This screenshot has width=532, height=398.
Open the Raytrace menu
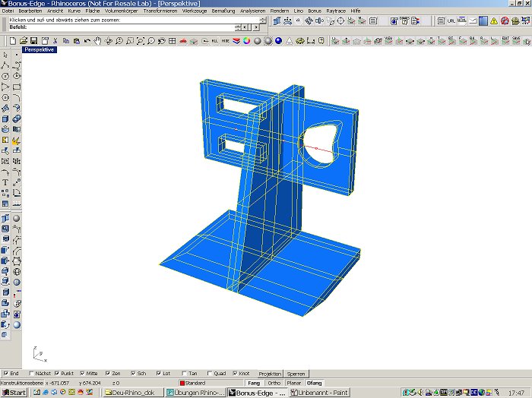pos(336,11)
